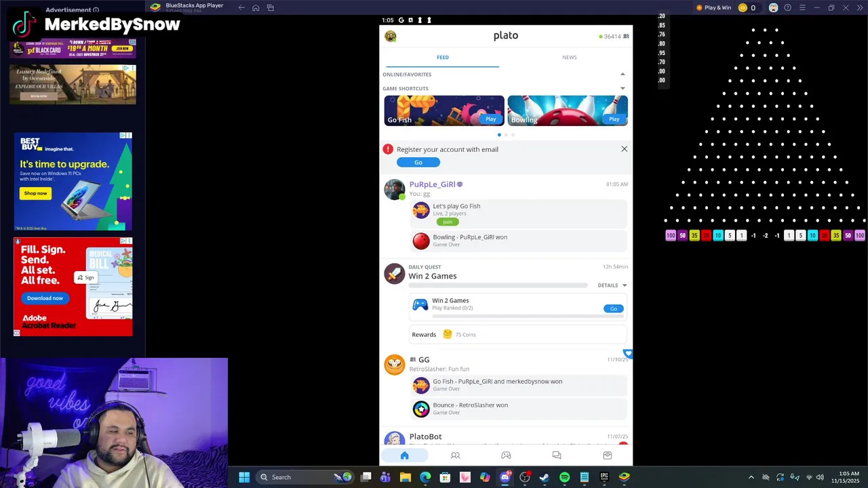868x488 pixels.
Task: Click Shop now in Best Buy ad
Action: click(35, 193)
